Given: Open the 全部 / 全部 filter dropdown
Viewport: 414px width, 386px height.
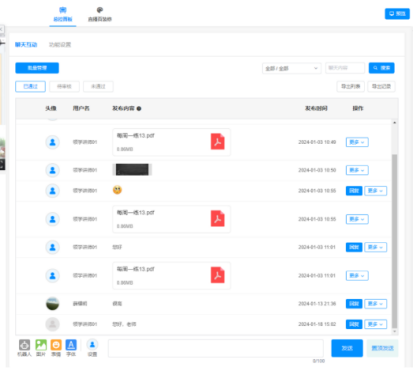Looking at the screenshot, I should point(292,68).
